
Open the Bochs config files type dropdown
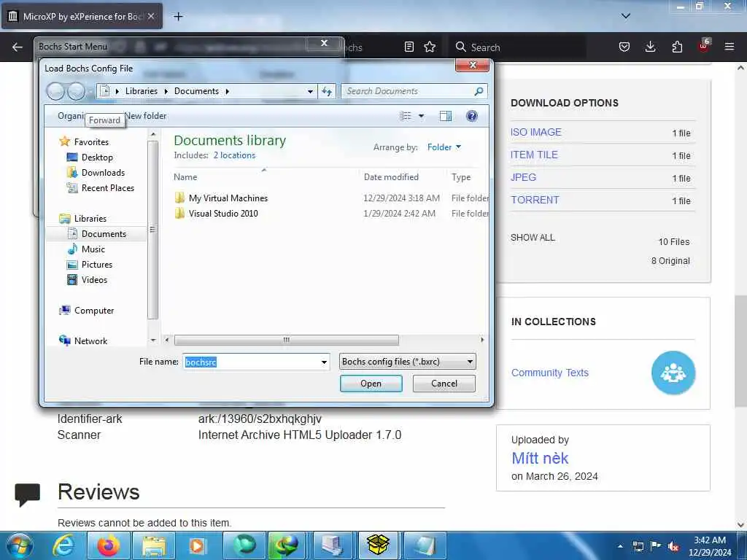[x=407, y=362]
